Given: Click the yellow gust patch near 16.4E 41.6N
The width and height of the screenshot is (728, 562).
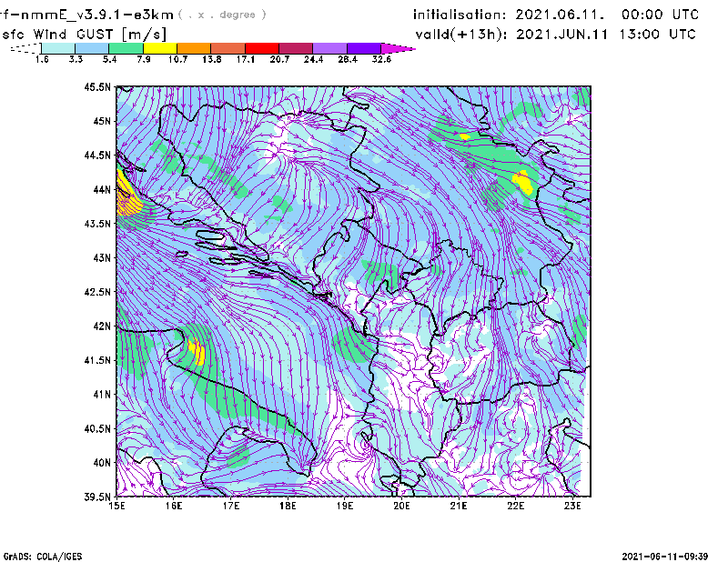Looking at the screenshot, I should (197, 352).
